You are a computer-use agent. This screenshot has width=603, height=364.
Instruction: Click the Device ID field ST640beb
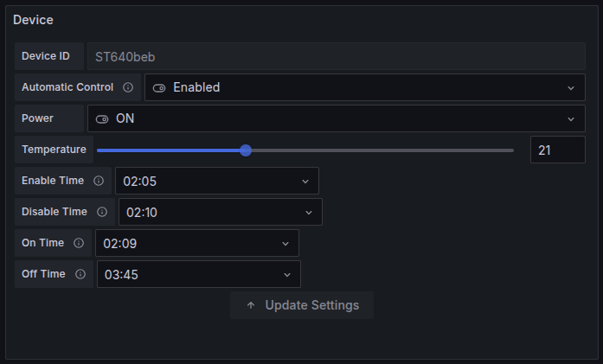336,56
